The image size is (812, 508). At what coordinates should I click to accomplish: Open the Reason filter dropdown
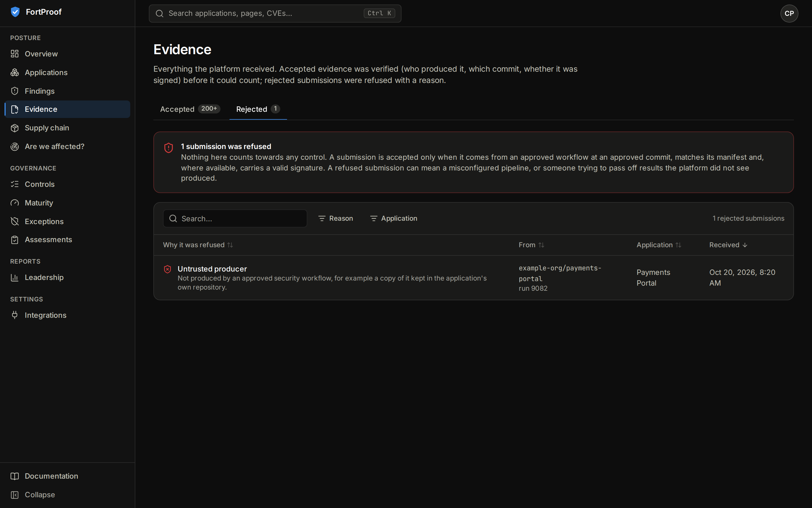[336, 218]
